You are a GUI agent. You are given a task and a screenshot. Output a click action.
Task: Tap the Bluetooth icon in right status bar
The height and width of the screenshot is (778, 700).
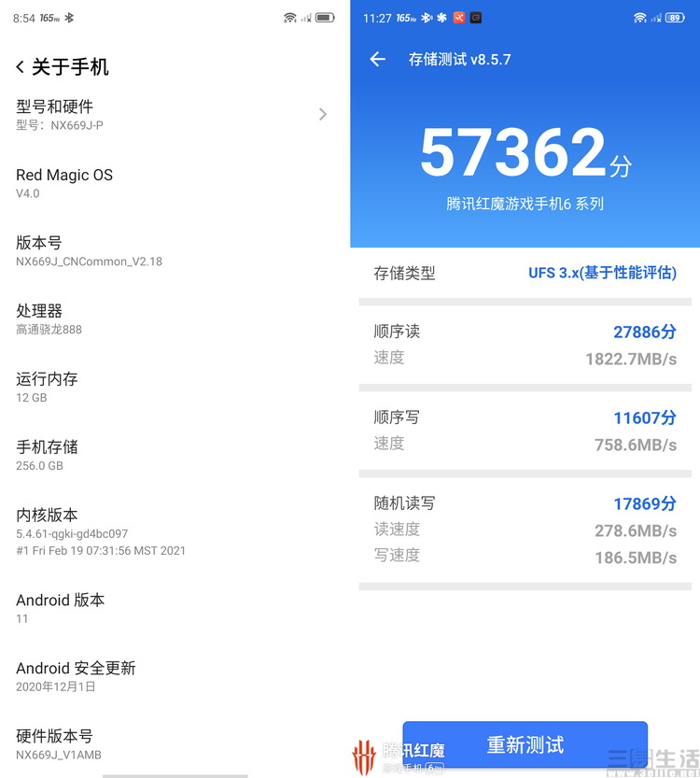(x=427, y=18)
